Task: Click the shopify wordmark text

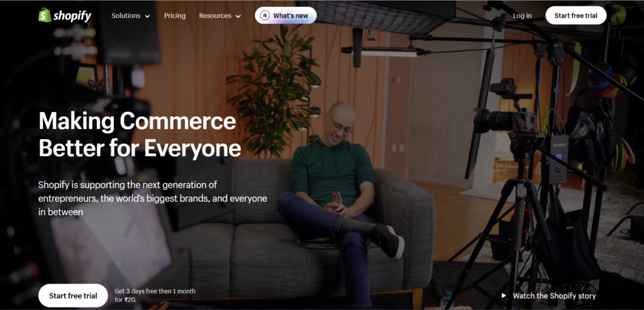Action: (72, 16)
